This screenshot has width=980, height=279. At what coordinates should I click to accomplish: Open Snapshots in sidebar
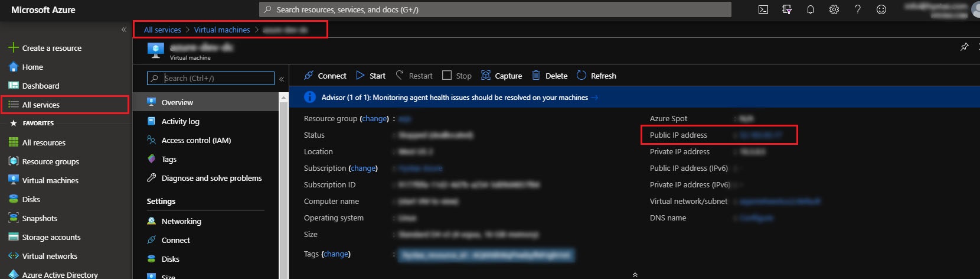click(32, 218)
